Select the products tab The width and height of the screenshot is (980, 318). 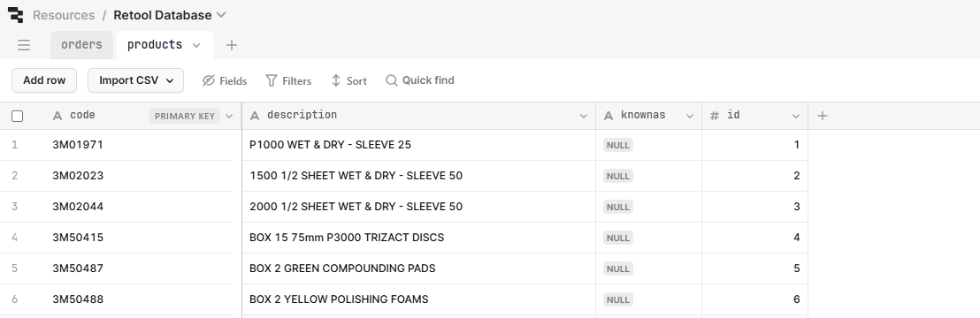tap(155, 45)
